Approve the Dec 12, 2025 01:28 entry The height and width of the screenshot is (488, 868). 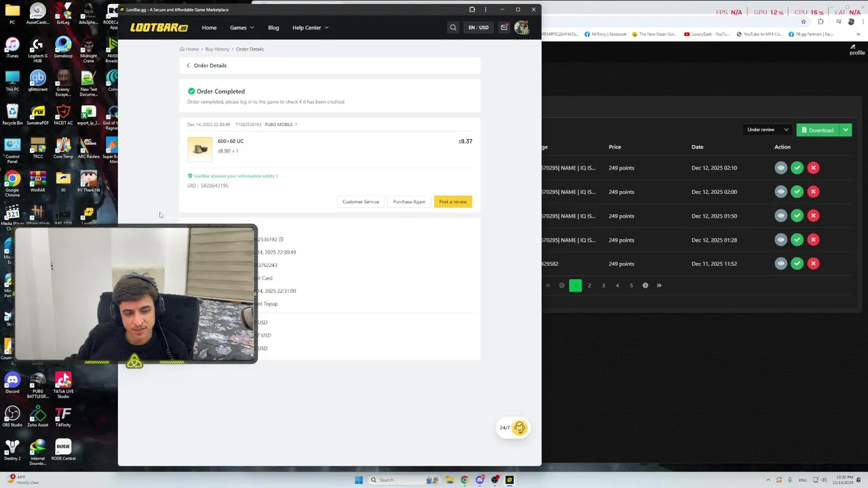point(797,240)
